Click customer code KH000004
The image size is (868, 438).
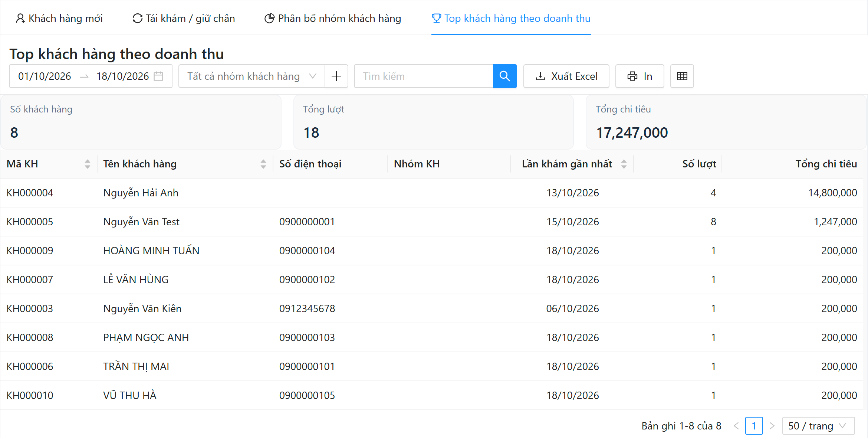[30, 193]
